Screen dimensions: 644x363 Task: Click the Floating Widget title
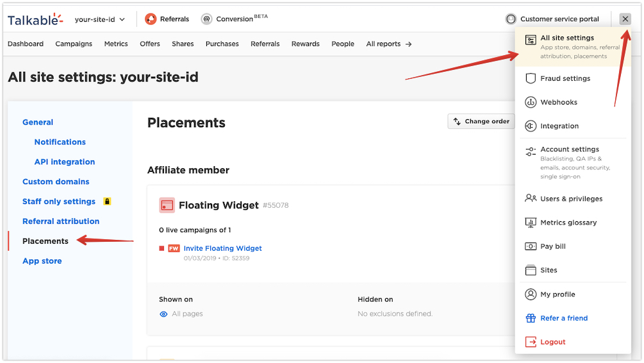tap(219, 205)
